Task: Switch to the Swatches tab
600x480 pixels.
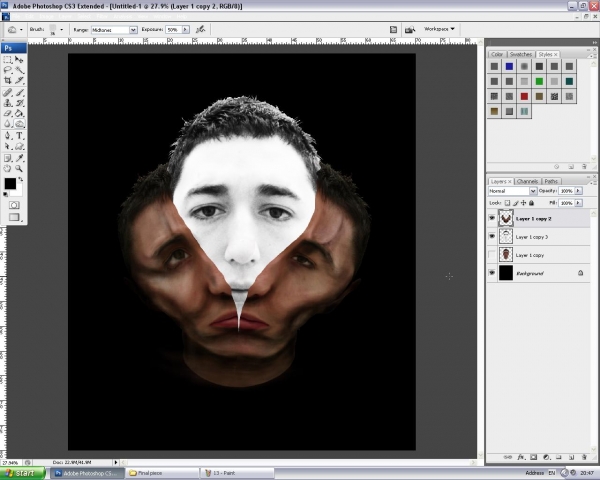Action: click(521, 54)
